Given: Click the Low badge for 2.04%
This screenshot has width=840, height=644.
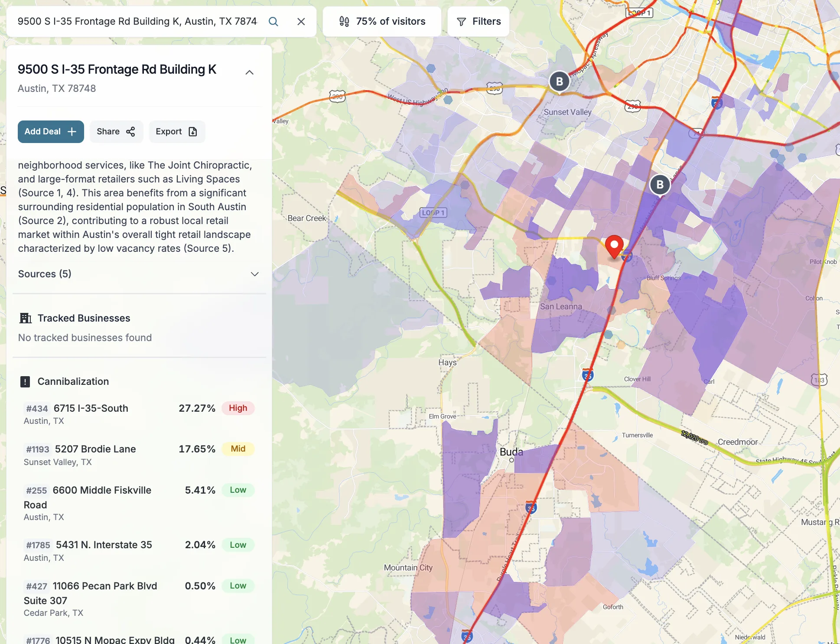Looking at the screenshot, I should [238, 545].
